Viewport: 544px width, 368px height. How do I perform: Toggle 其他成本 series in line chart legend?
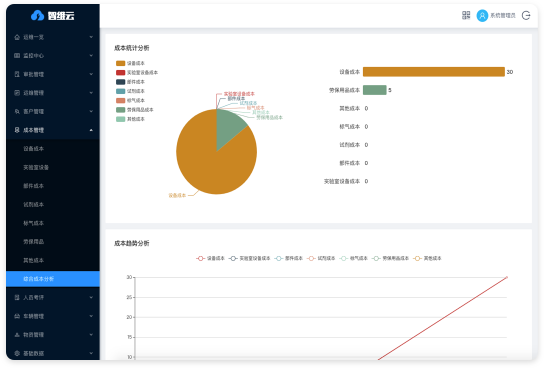(x=427, y=258)
